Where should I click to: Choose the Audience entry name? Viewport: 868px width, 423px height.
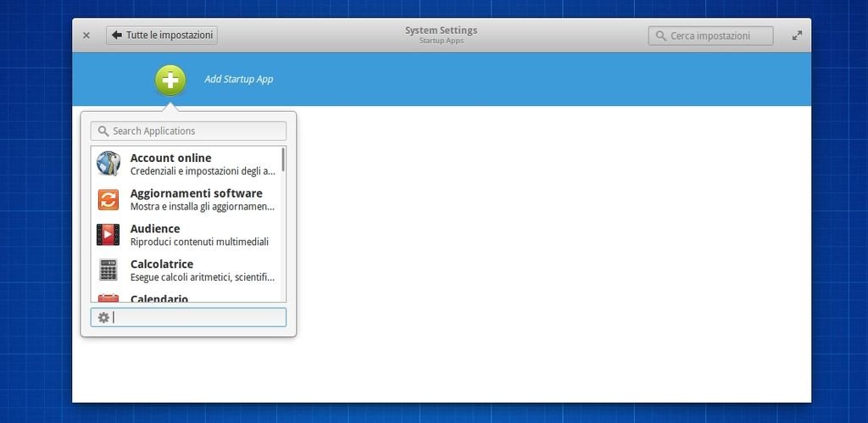155,229
